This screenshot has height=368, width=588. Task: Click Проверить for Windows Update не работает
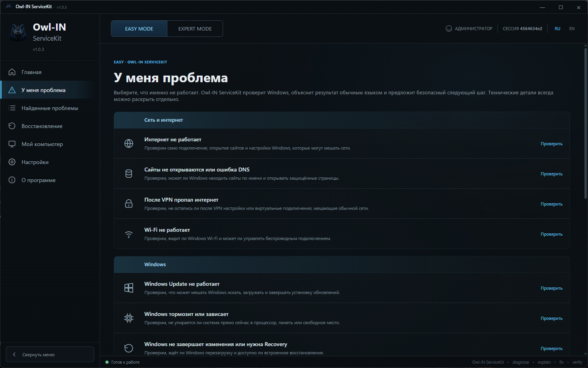(x=551, y=288)
